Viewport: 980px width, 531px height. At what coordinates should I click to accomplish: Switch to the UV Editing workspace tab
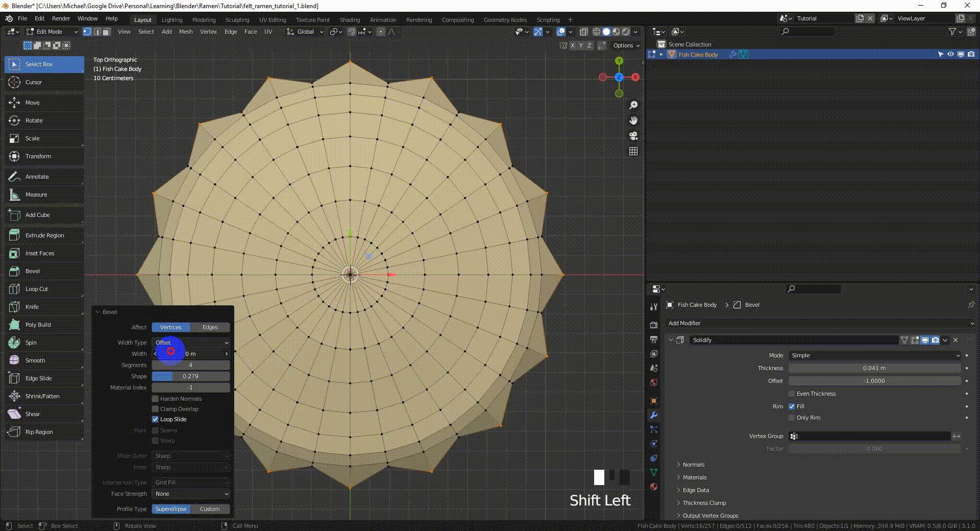[272, 20]
